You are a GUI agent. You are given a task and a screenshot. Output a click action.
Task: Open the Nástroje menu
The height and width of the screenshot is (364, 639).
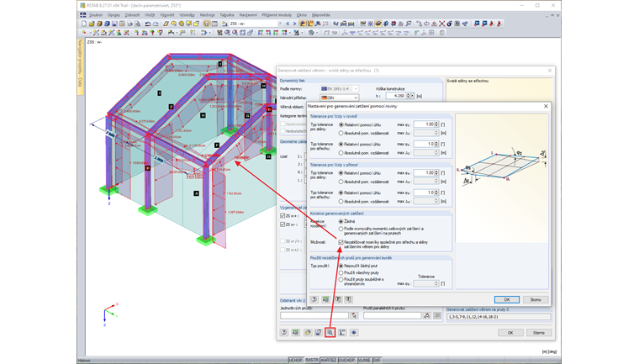point(207,15)
